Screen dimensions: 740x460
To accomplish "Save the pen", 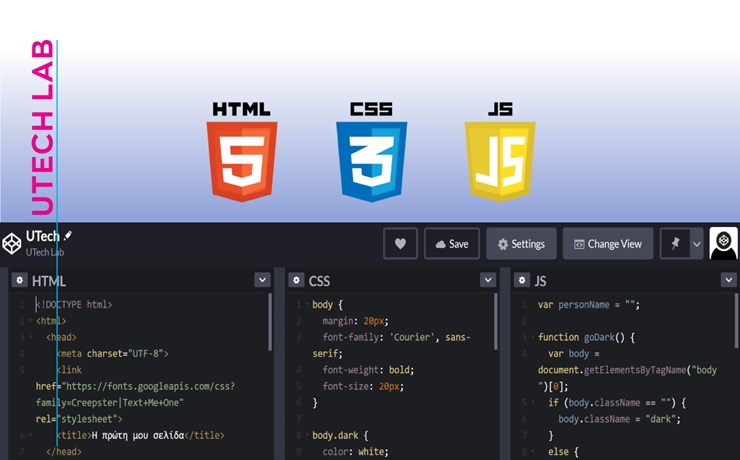I will coord(452,244).
